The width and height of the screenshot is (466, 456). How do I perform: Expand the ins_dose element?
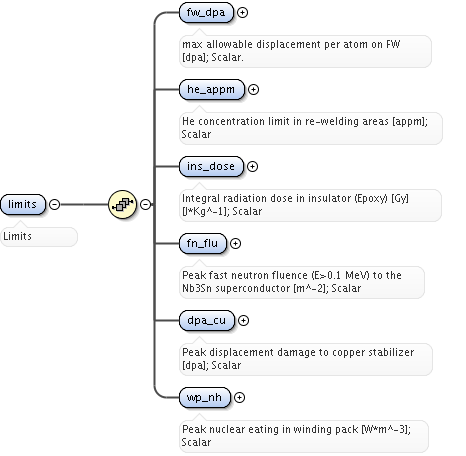252,167
